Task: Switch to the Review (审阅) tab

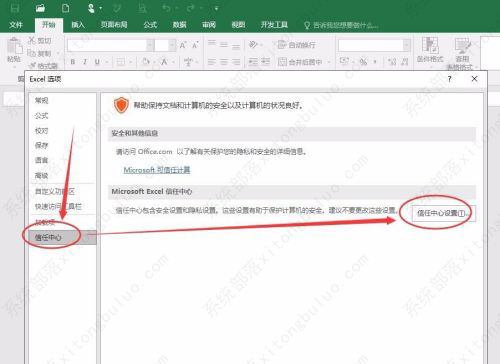Action: 209,25
